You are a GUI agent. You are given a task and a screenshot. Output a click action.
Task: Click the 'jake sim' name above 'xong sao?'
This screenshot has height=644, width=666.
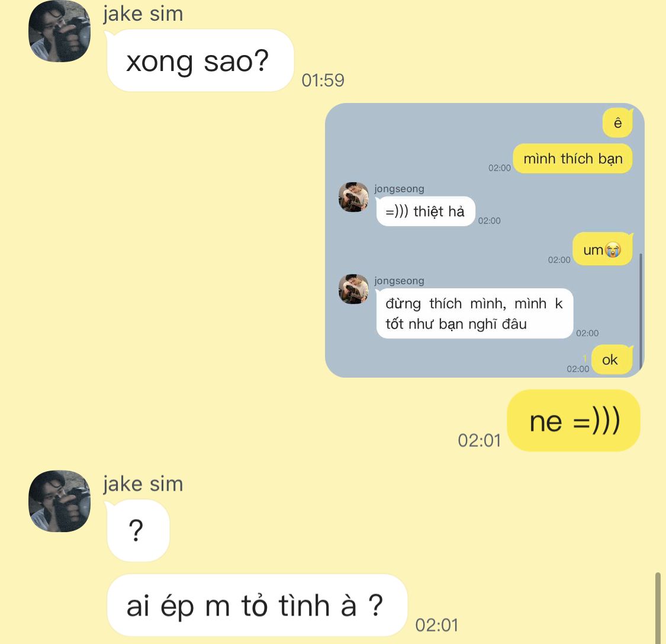pyautogui.click(x=143, y=14)
